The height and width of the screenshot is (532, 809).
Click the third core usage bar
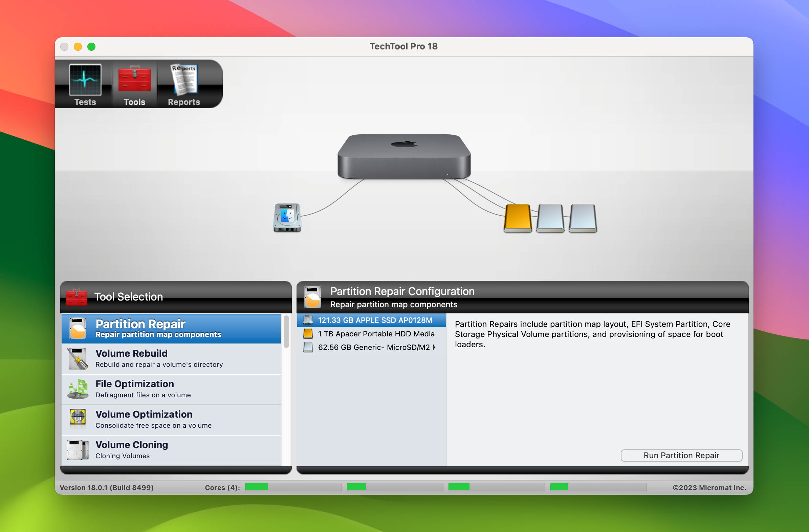(x=497, y=487)
